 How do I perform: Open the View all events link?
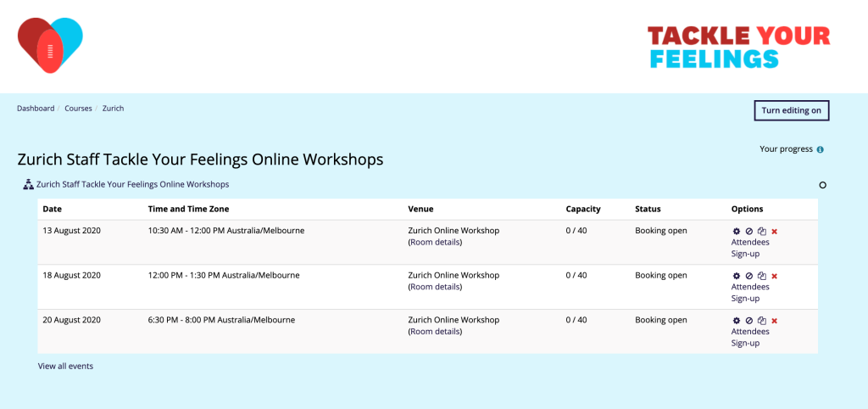65,367
